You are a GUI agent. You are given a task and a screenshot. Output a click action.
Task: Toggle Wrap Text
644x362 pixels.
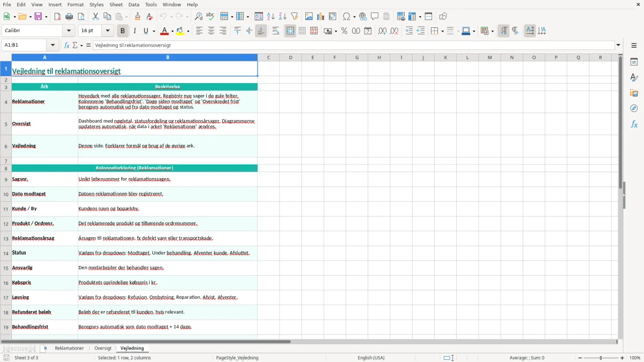(x=276, y=31)
